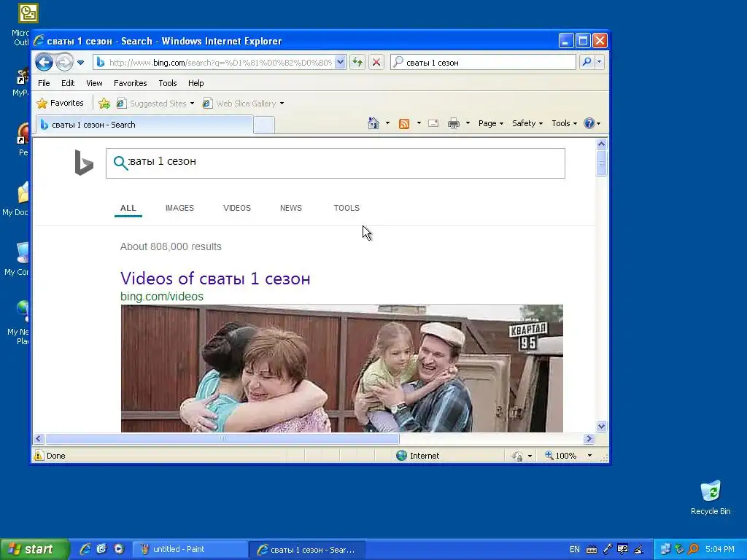Open the Tools command bar menu
Viewport: 747px width, 560px height.
[x=564, y=123]
